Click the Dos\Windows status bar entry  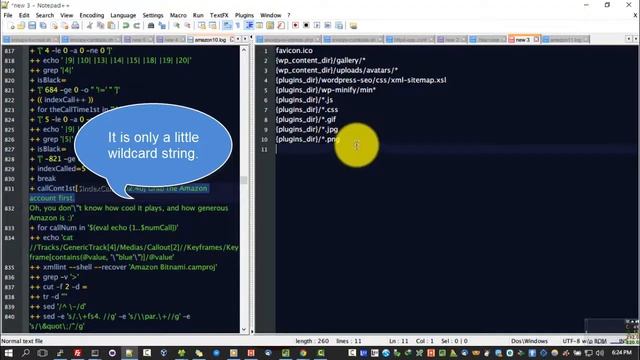(x=529, y=341)
